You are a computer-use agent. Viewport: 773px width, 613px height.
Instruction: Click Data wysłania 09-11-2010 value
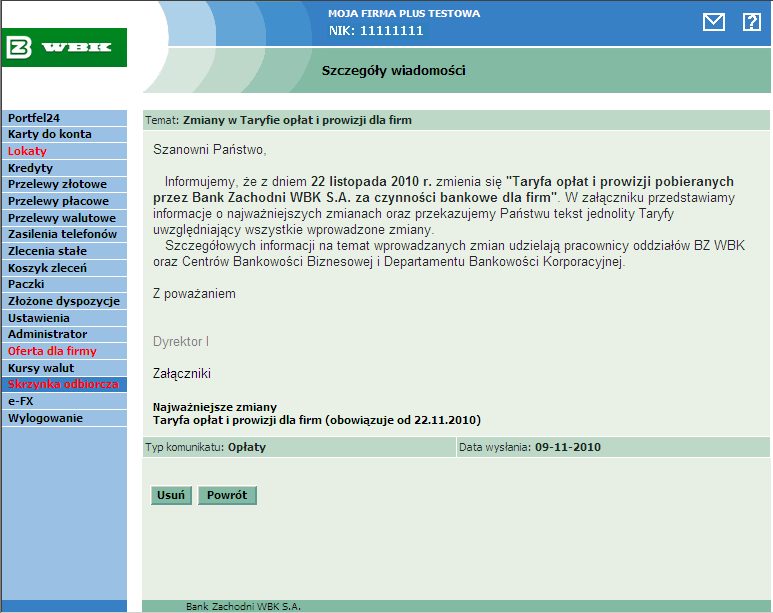[568, 447]
